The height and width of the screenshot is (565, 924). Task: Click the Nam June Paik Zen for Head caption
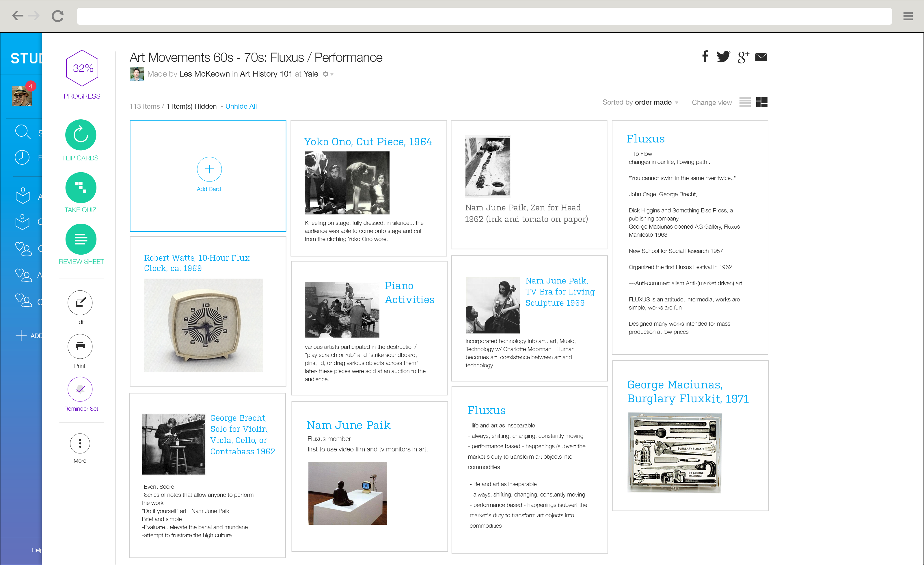(x=526, y=213)
